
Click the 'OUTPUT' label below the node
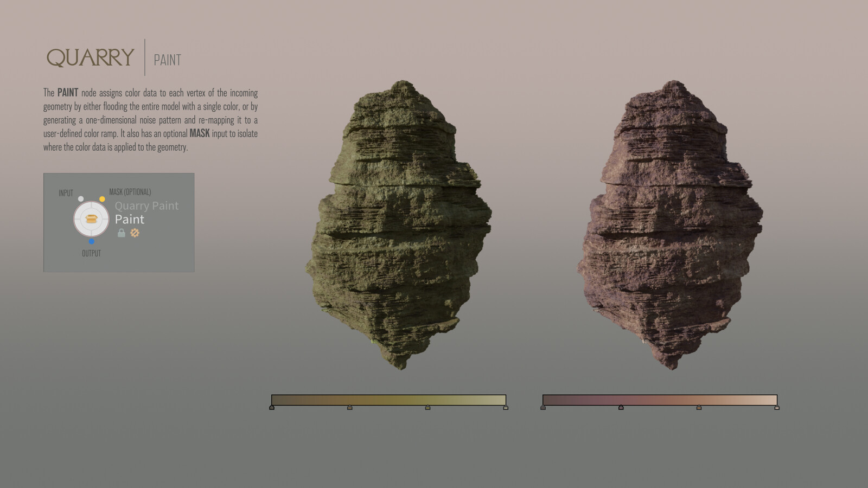[91, 253]
